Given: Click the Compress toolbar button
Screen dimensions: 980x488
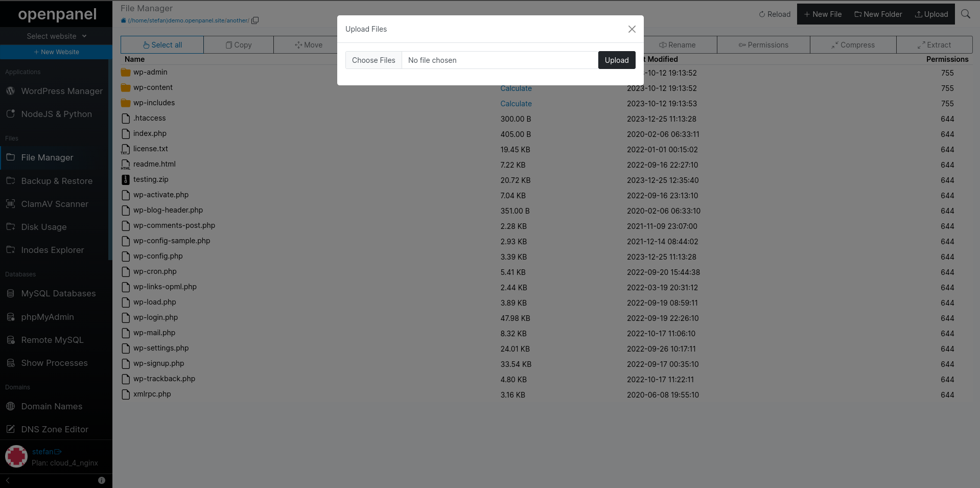Looking at the screenshot, I should point(853,45).
